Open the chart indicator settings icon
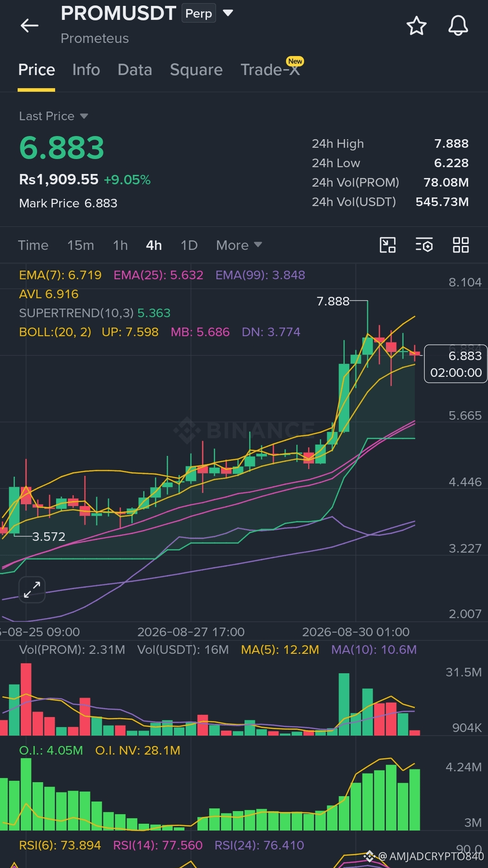Image resolution: width=488 pixels, height=868 pixels. coord(424,245)
